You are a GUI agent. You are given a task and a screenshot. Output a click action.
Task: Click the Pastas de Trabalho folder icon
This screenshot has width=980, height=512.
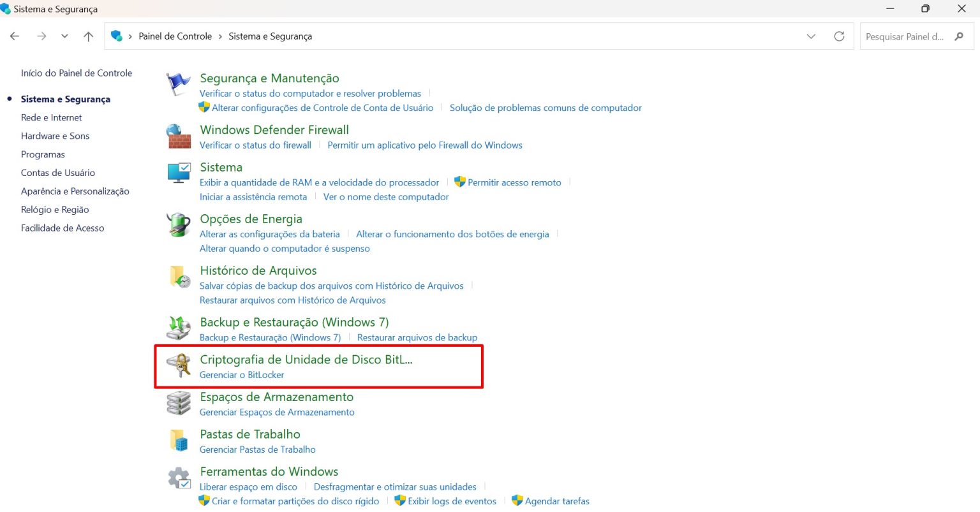179,441
